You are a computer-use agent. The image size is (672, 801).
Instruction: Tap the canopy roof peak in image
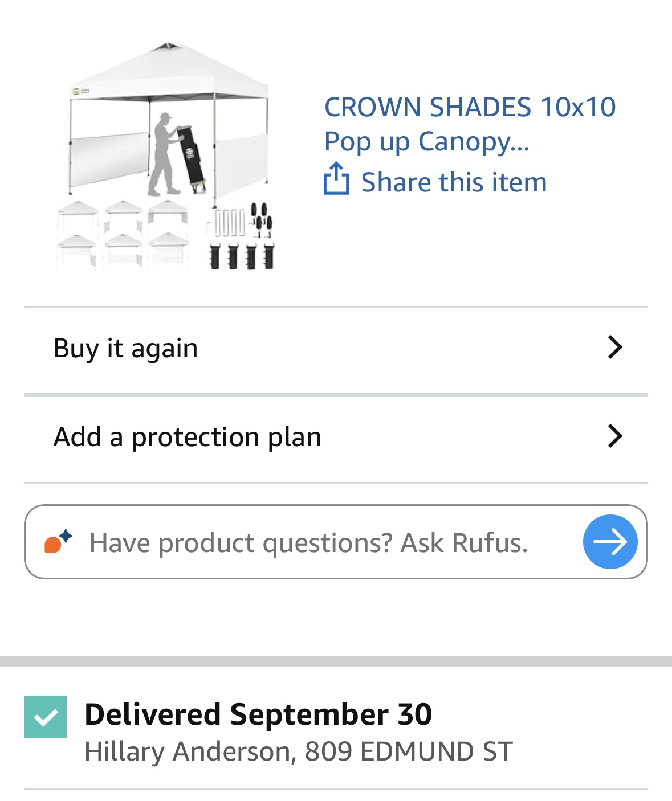pos(167,48)
